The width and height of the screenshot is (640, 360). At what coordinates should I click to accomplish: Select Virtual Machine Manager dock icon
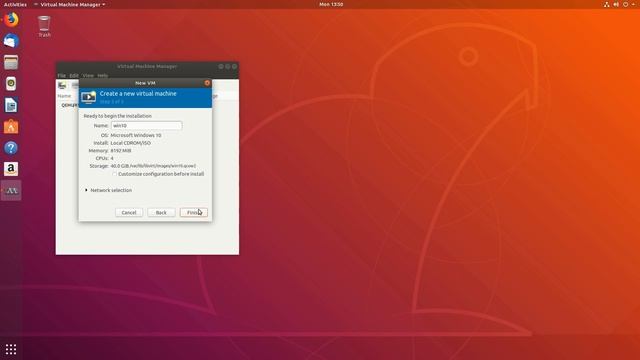pos(11,191)
